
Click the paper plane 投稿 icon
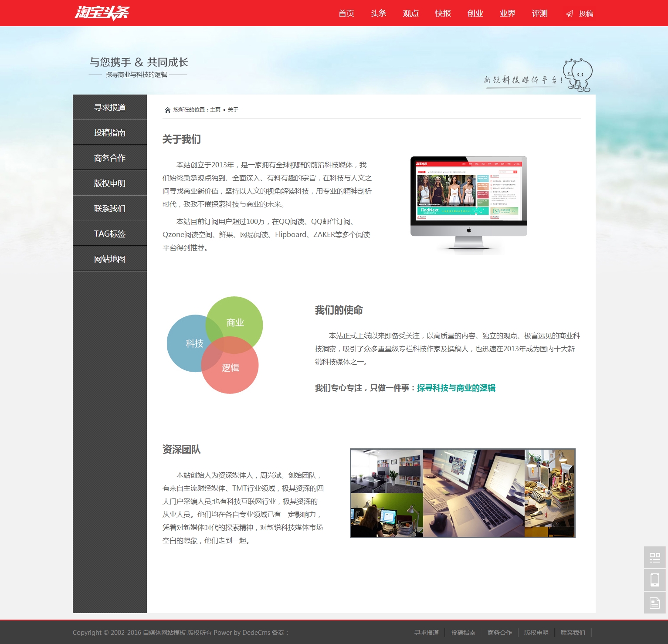point(570,14)
